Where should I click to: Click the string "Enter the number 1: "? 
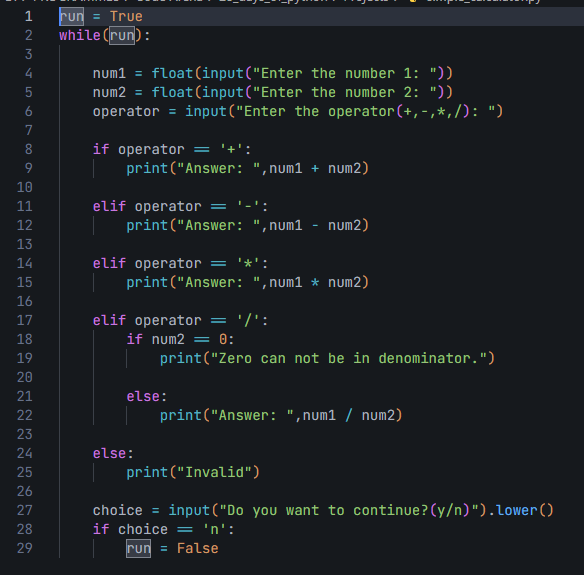[x=345, y=73]
